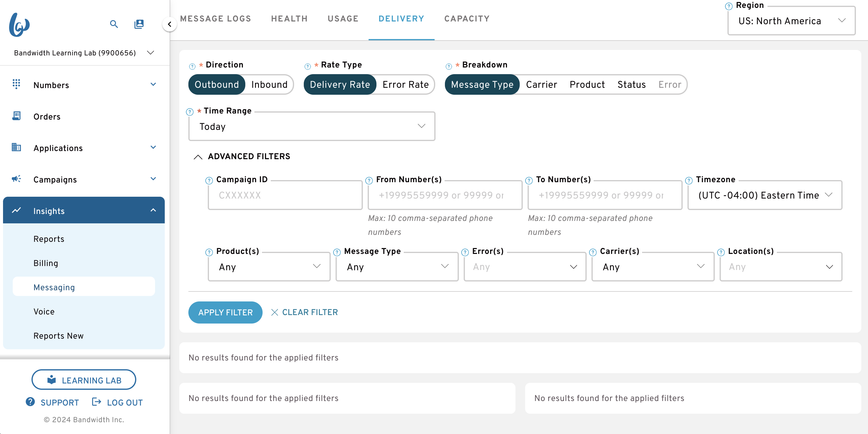Open the Bandwidth Learning Lab account switcher
Viewport: 868px width, 434px height.
pos(84,53)
